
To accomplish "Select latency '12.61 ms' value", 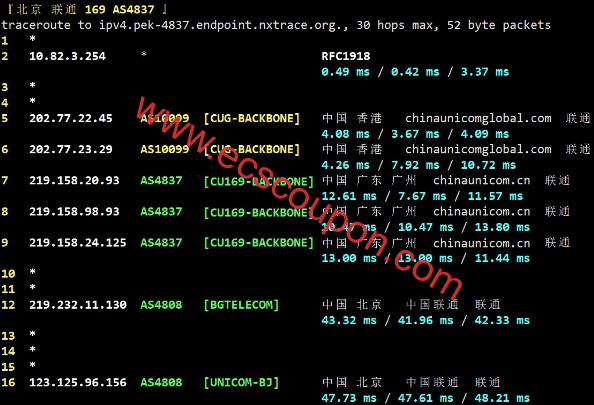I will pyautogui.click(x=349, y=196).
